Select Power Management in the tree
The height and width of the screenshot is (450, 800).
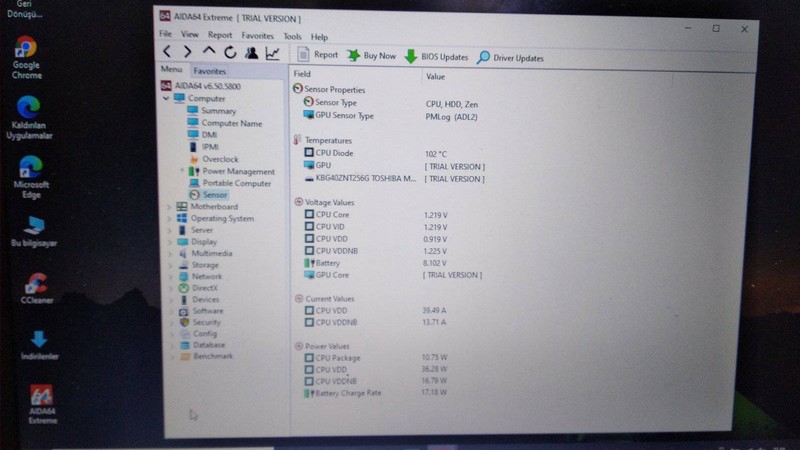tap(232, 171)
